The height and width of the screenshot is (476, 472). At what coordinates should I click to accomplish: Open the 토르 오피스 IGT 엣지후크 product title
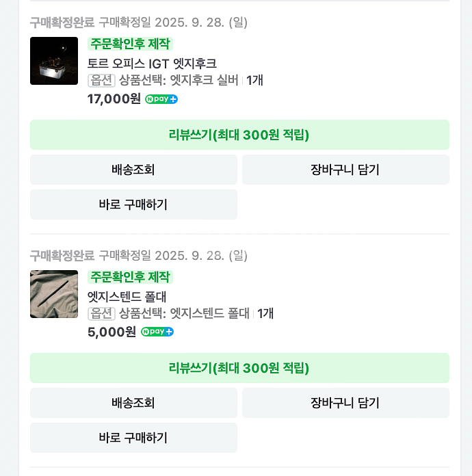(x=152, y=64)
